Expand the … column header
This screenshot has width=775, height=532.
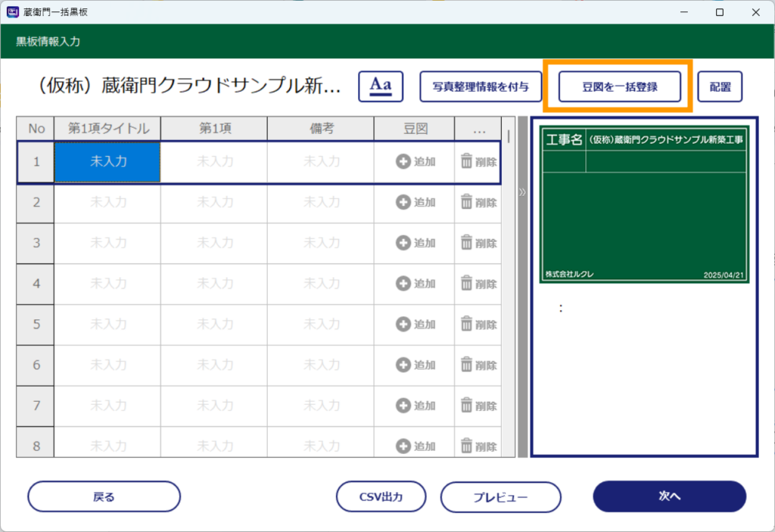pos(478,129)
